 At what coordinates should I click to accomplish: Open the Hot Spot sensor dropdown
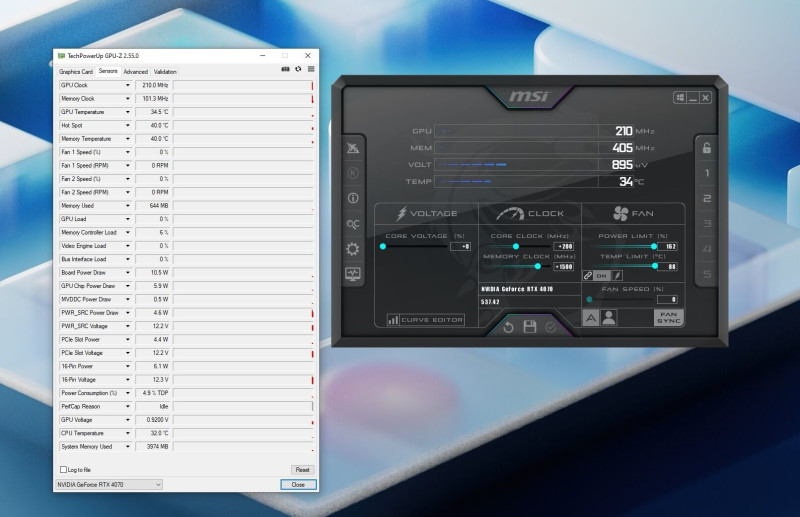click(x=128, y=126)
